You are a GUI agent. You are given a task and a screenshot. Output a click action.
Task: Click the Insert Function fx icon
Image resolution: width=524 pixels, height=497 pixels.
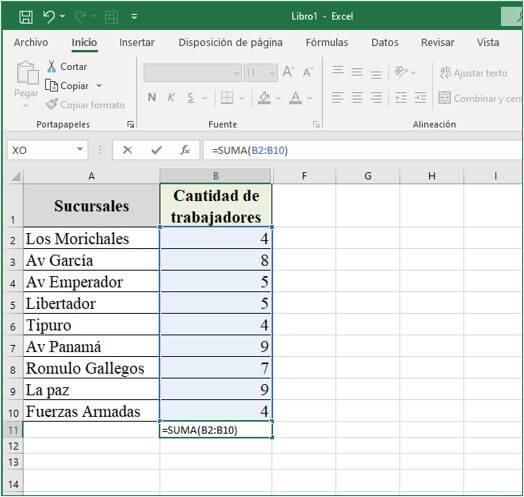coord(185,150)
